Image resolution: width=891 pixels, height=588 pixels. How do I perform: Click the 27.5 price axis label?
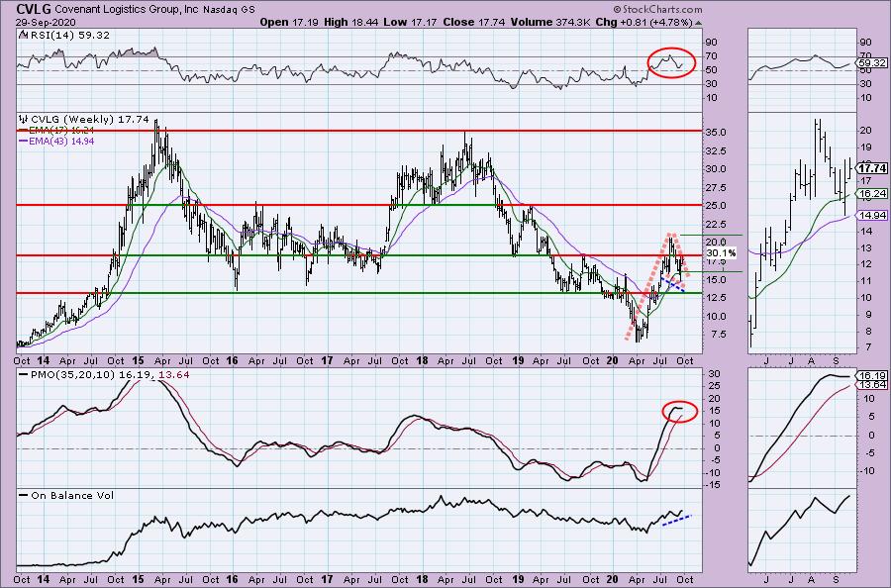click(x=716, y=187)
